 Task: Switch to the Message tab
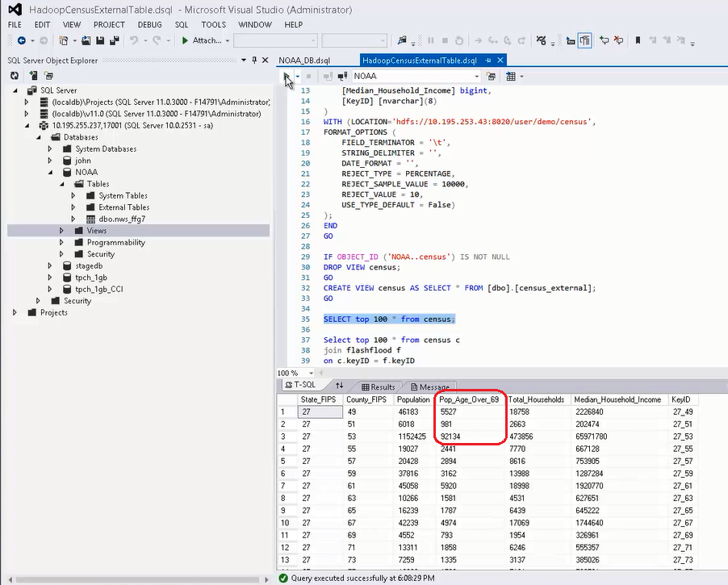(430, 387)
